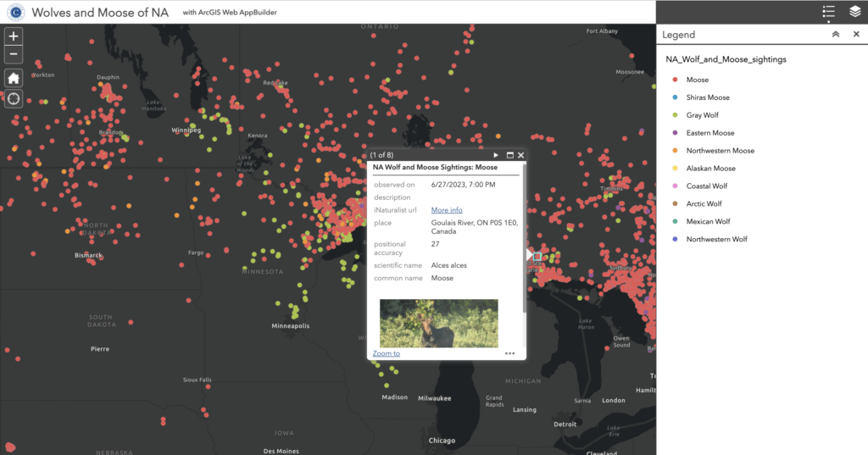The height and width of the screenshot is (455, 868).
Task: Click Wolves and Moose of NA title
Action: point(100,12)
